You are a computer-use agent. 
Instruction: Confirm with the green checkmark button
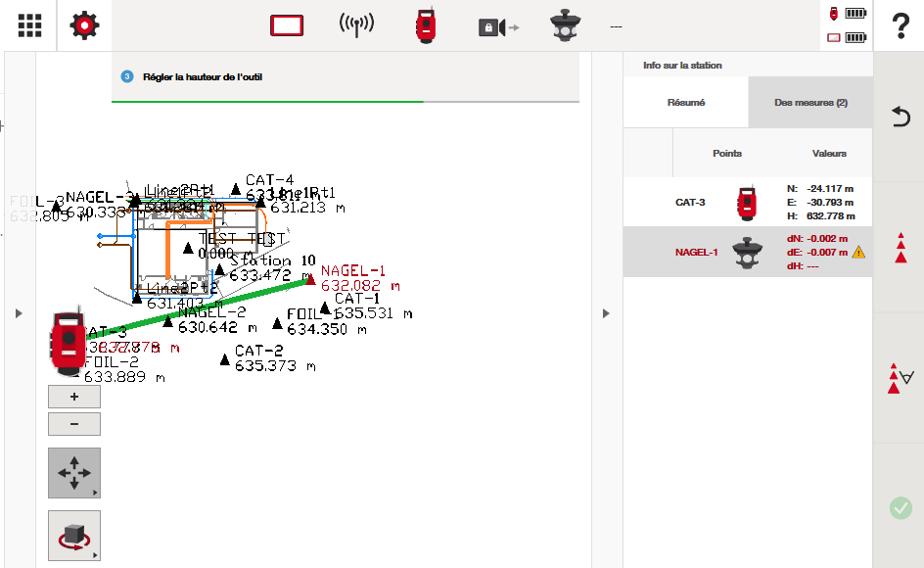coord(900,507)
